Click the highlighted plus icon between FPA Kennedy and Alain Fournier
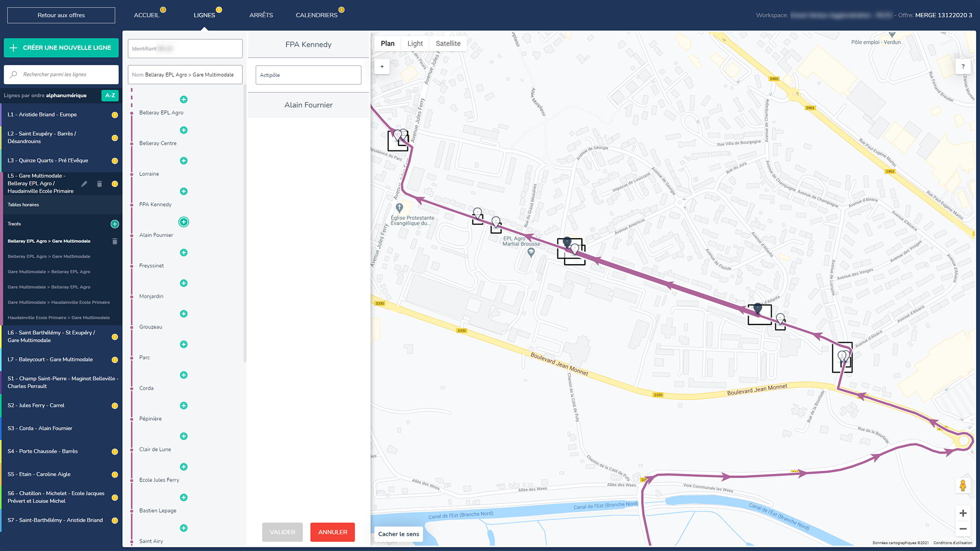 (184, 222)
